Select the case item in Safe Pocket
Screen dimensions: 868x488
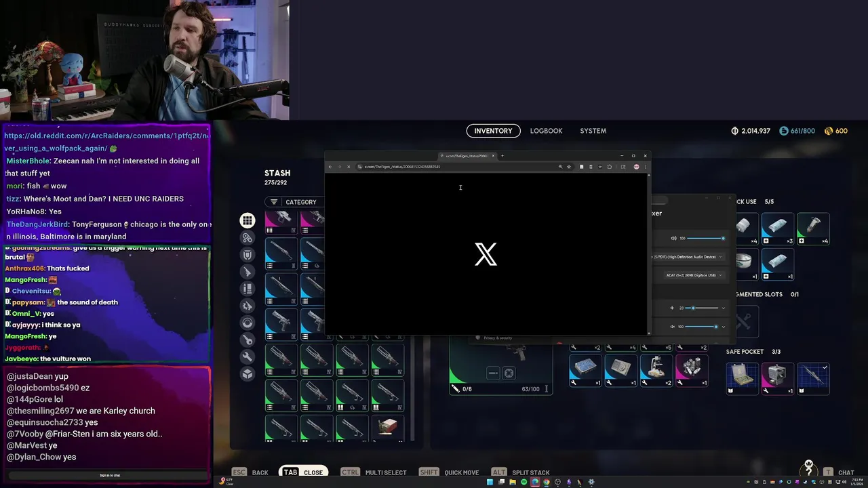[x=743, y=378]
